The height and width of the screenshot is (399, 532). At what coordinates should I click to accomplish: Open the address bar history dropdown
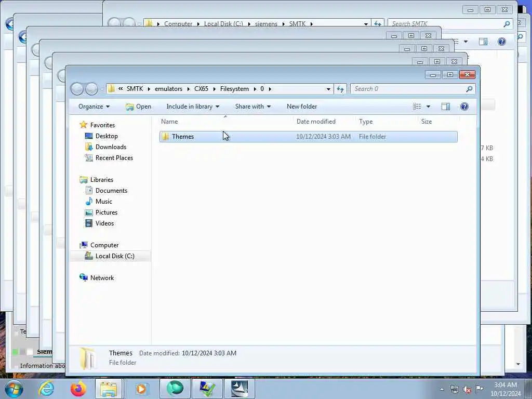coord(328,89)
